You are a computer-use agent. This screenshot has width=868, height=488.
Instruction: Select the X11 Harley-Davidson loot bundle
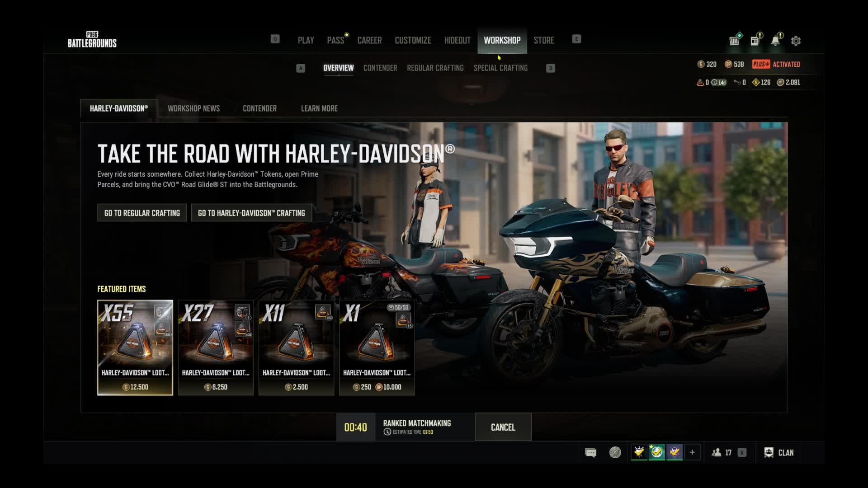(x=296, y=347)
